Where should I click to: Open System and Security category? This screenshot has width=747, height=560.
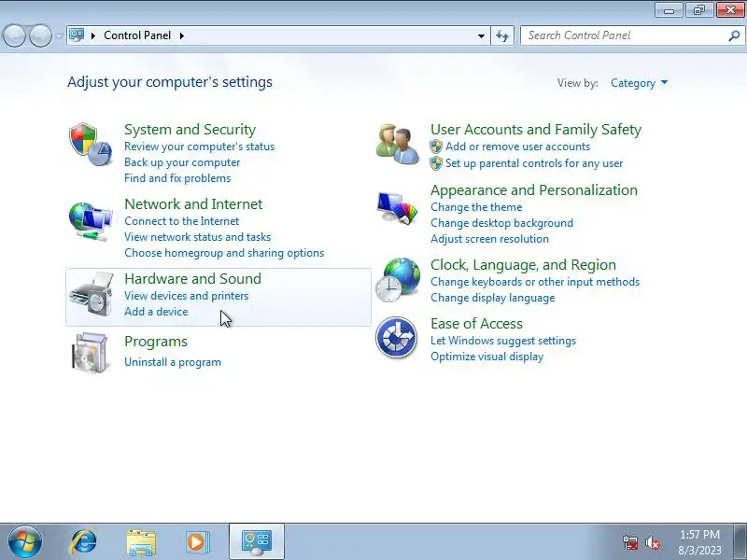click(x=190, y=130)
